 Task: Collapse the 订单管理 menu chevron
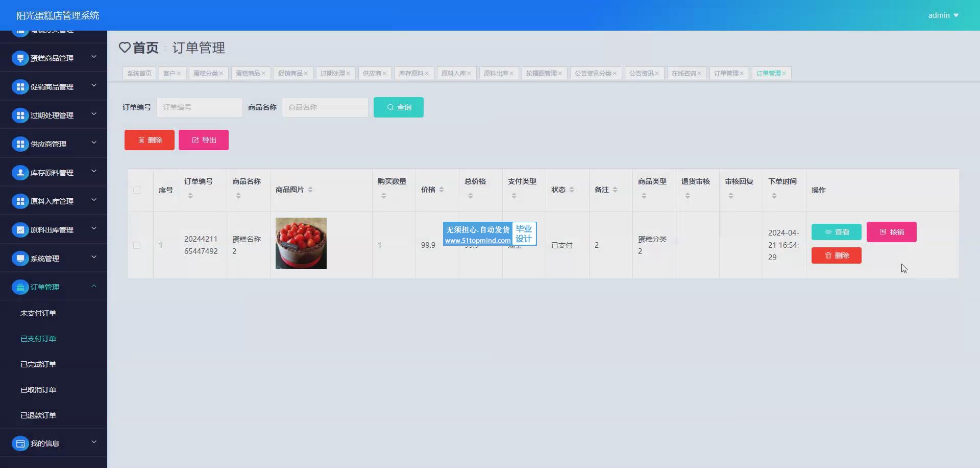[x=94, y=286]
